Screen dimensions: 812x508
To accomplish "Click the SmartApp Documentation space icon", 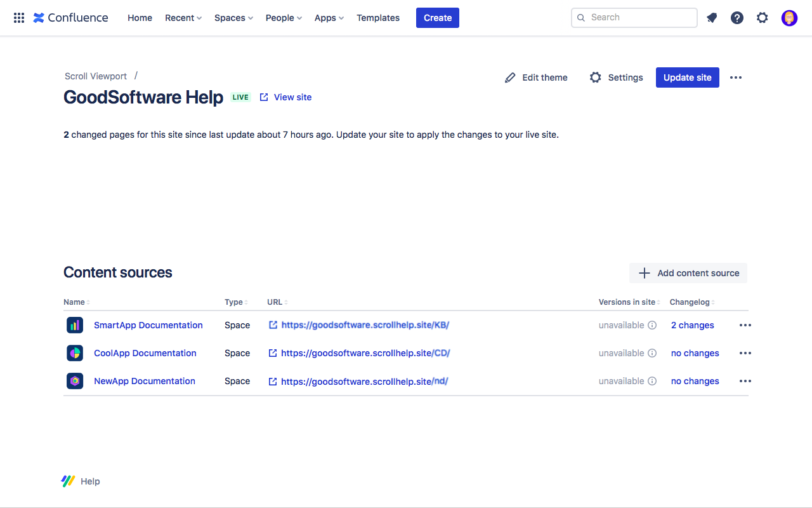I will pyautogui.click(x=75, y=325).
